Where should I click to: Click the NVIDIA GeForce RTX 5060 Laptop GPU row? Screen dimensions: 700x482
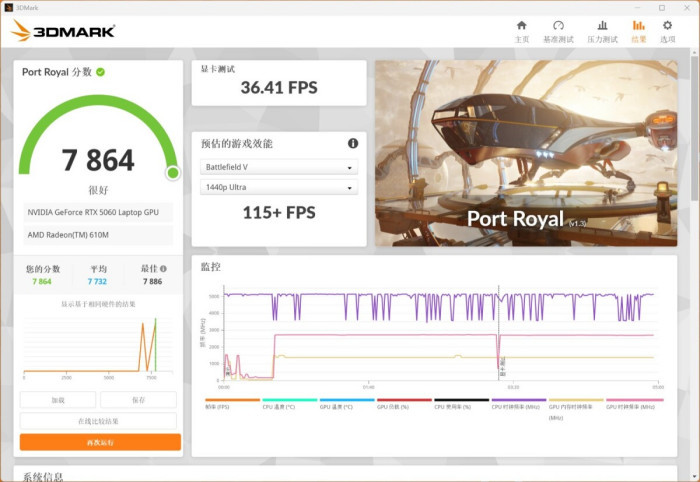[98, 212]
